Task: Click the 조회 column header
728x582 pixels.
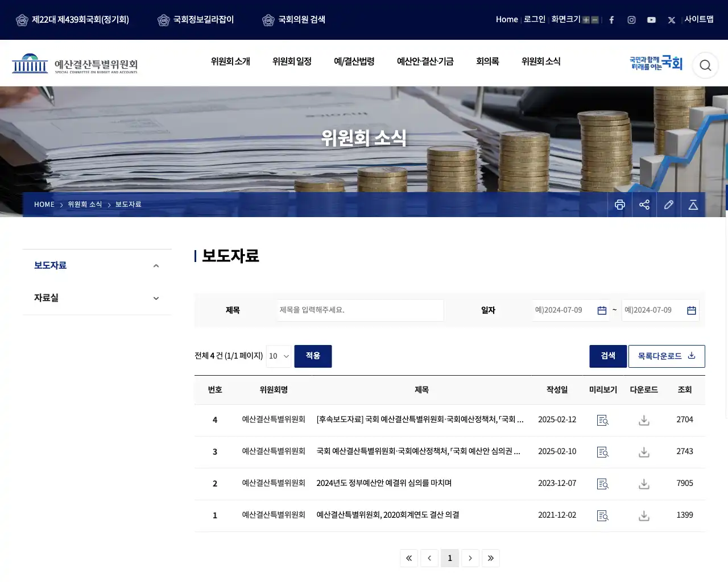Action: tap(685, 390)
